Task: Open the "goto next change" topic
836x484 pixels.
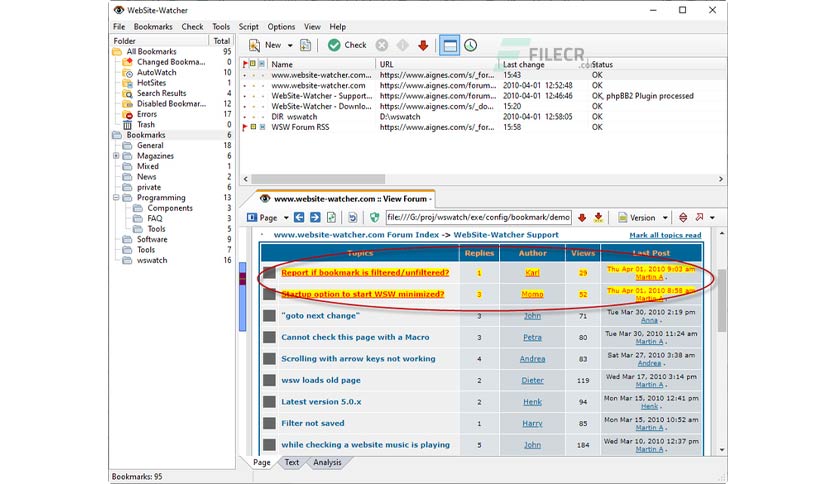Action: (320, 316)
